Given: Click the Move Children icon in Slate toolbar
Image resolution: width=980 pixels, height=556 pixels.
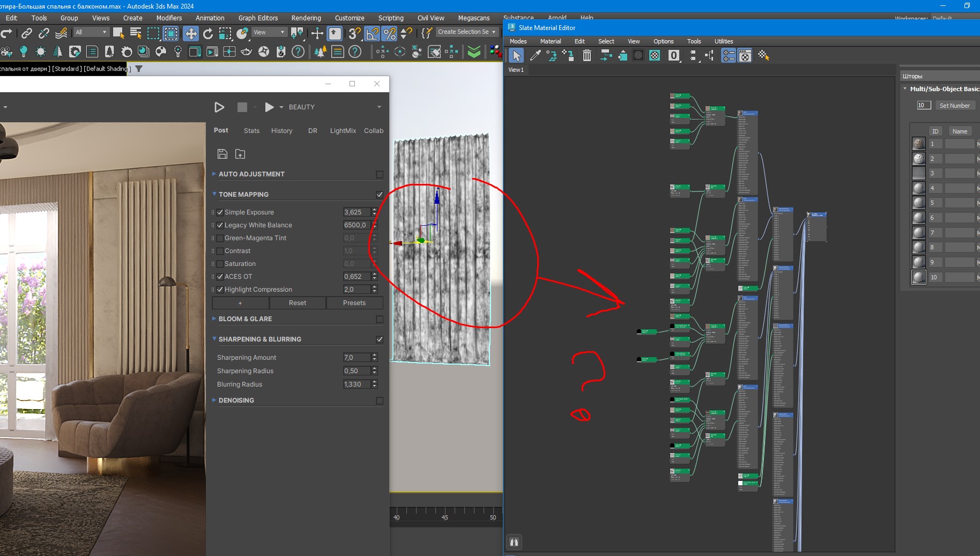Looking at the screenshot, I should point(606,55).
